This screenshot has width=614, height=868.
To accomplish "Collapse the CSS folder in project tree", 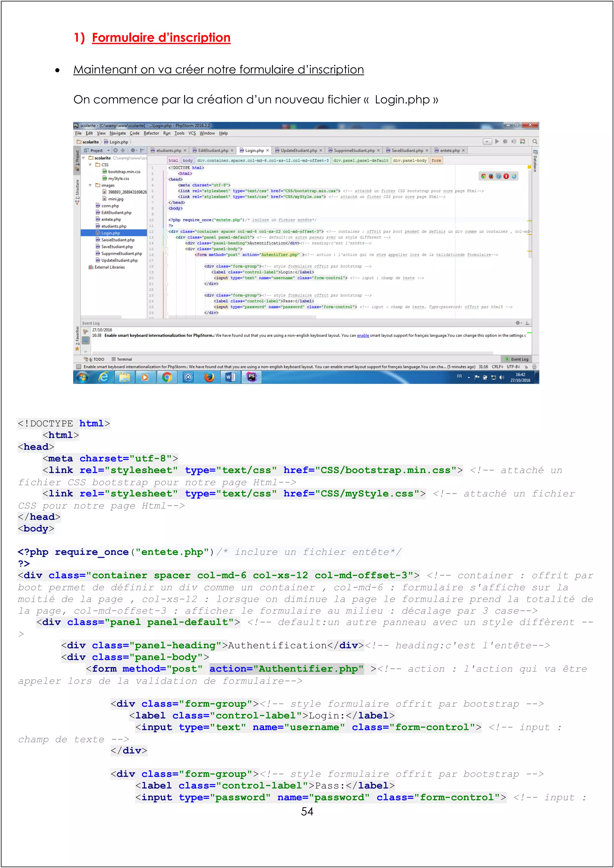I will (90, 165).
